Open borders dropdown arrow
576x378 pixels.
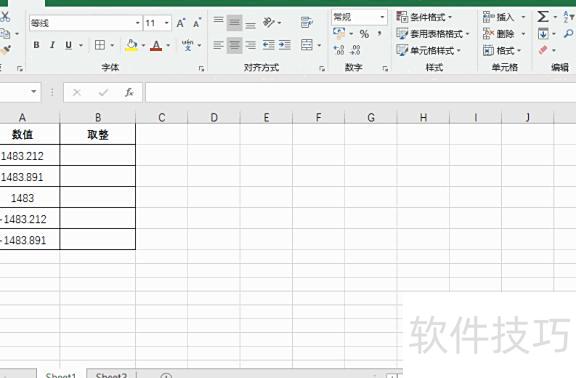click(112, 45)
